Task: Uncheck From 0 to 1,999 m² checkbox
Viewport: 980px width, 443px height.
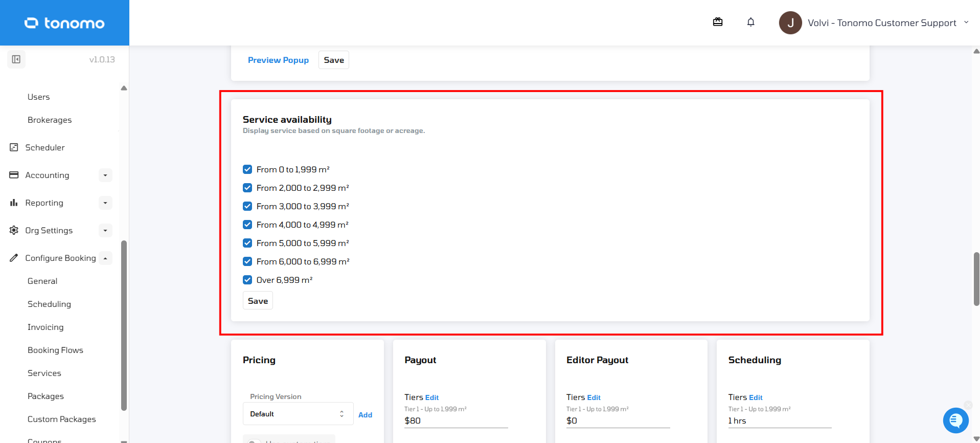Action: [247, 169]
